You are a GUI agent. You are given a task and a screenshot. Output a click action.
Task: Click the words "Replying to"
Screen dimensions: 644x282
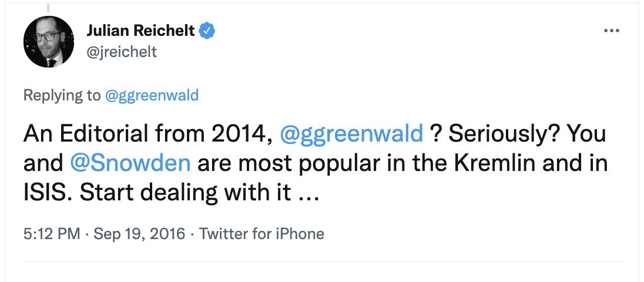[x=62, y=95]
